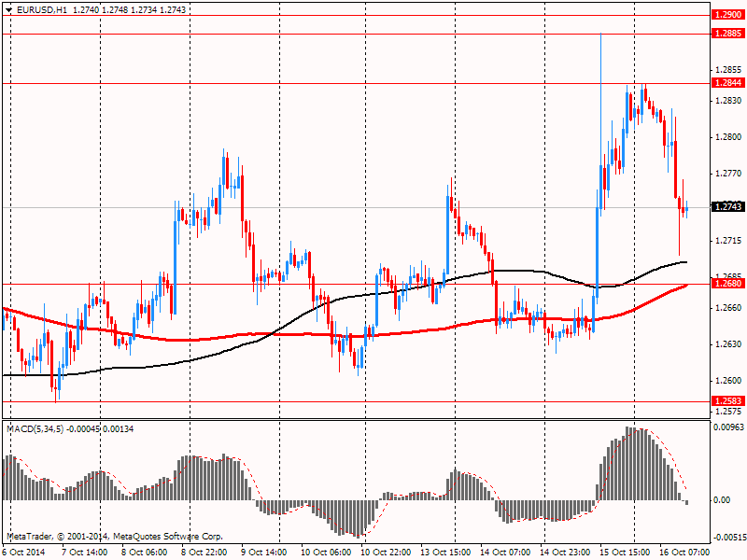Select the 1.2583 red price level label

(728, 401)
